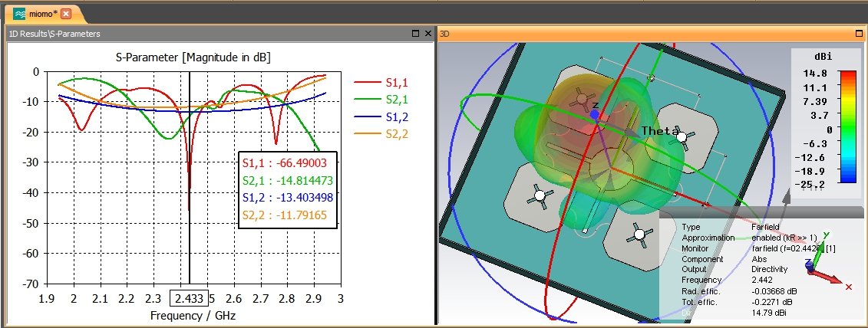868x328 pixels.
Task: Maximize the 1D Results S-Parameters window
Action: [x=416, y=34]
